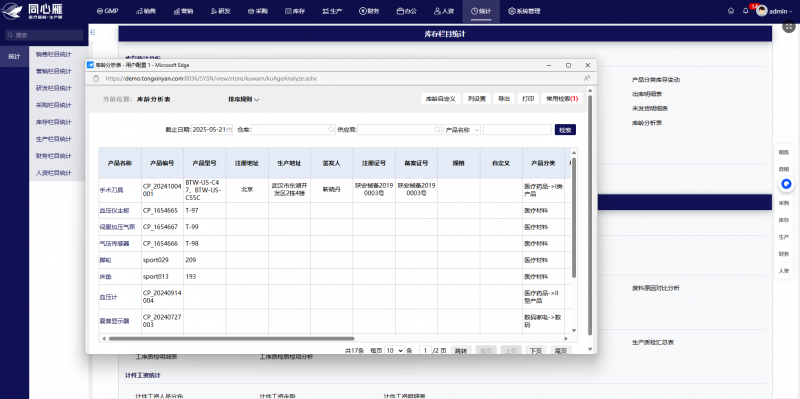Open the notification bell icon
The width and height of the screenshot is (800, 399).
(745, 11)
